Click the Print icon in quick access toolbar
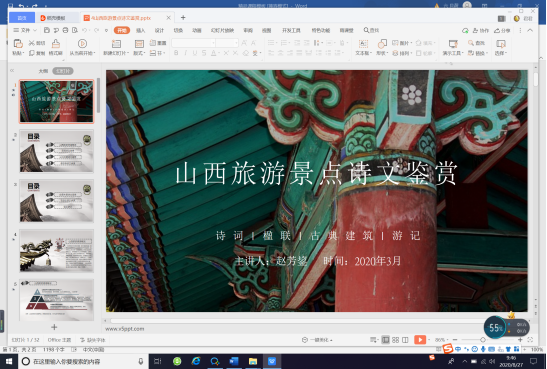The image size is (547, 369). pos(65,30)
